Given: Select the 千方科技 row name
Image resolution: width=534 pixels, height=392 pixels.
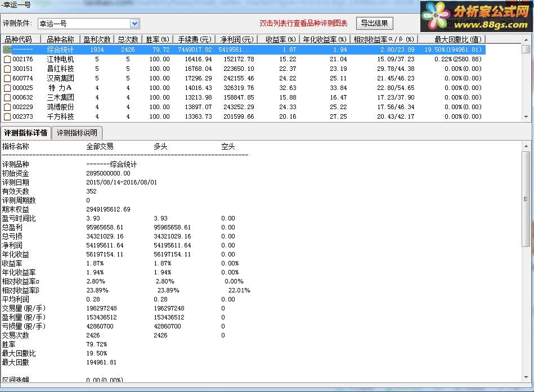Looking at the screenshot, I should coord(60,116).
